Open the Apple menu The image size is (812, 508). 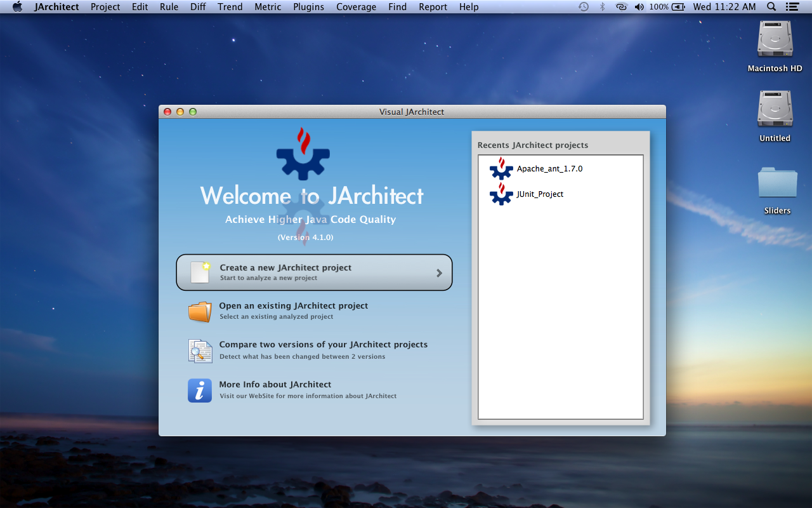tap(17, 7)
